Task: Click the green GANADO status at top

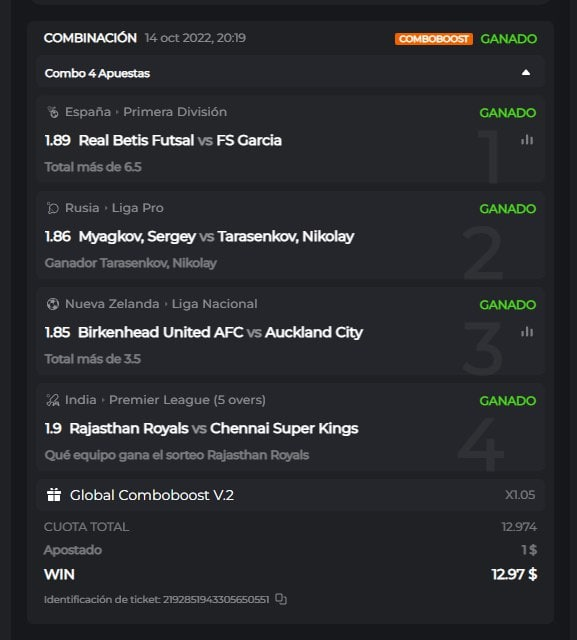Action: [x=508, y=39]
